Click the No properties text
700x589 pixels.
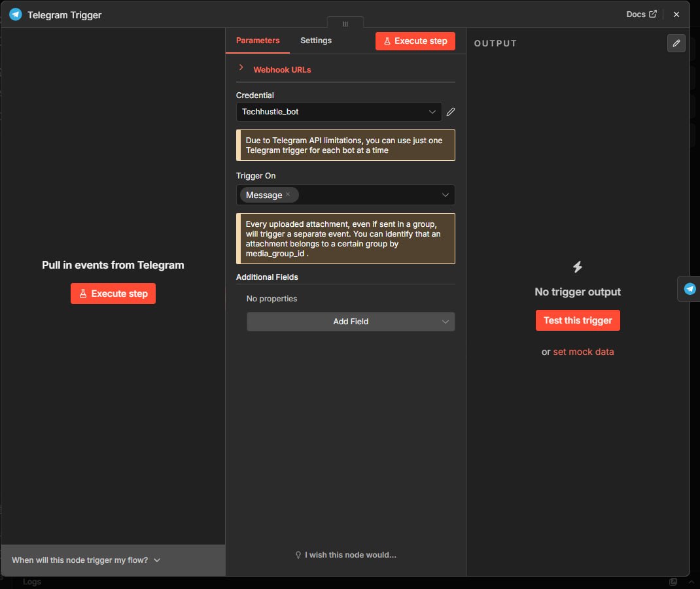(x=271, y=299)
